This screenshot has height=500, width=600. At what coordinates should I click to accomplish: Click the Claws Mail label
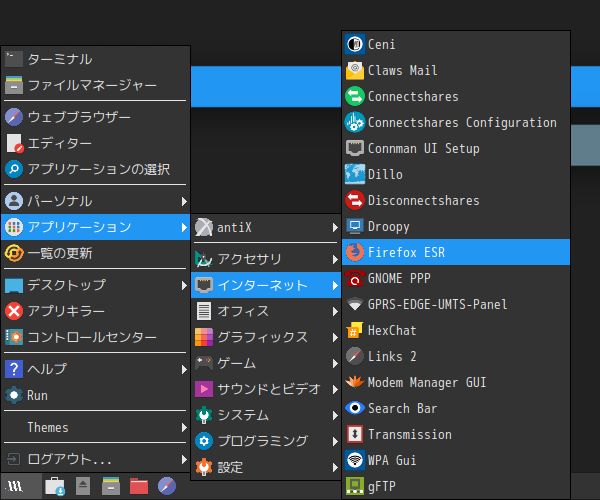click(403, 70)
